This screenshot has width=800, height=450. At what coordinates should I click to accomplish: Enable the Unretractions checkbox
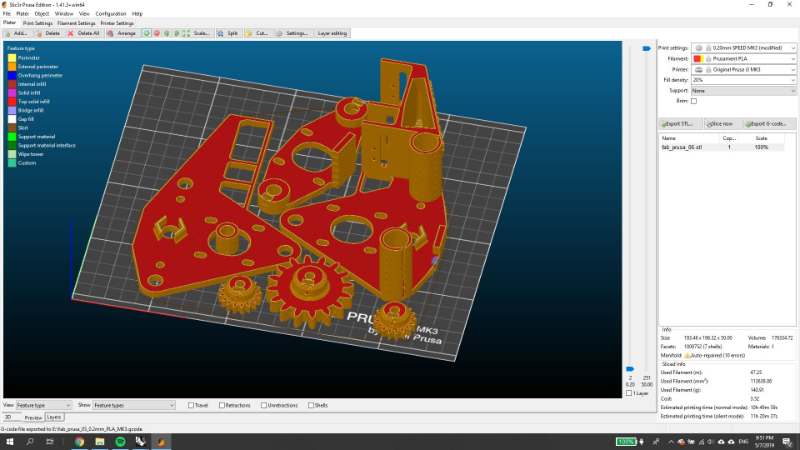(x=264, y=405)
